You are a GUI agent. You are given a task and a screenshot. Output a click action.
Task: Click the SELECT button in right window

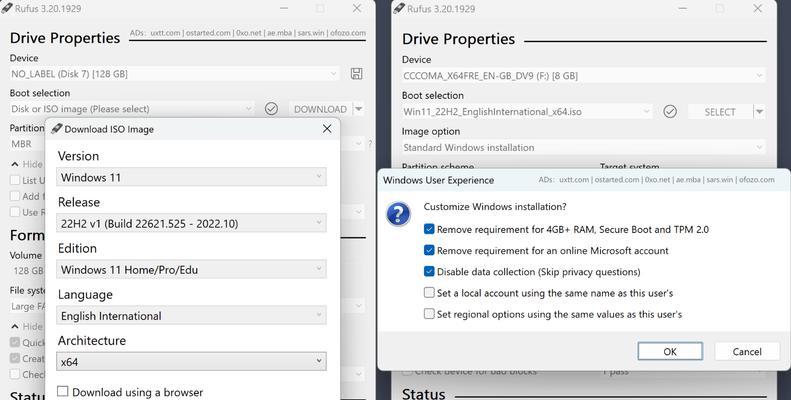point(720,112)
